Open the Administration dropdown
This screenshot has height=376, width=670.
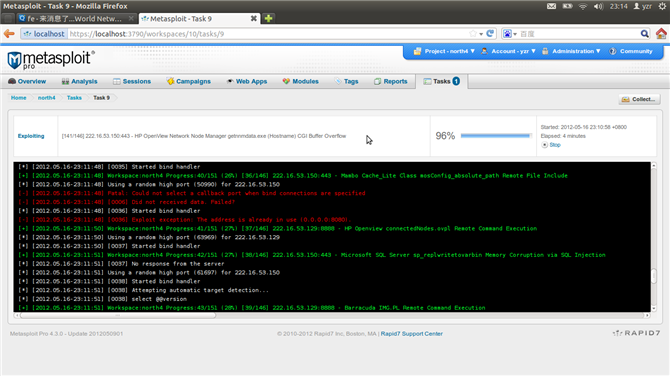pyautogui.click(x=571, y=51)
